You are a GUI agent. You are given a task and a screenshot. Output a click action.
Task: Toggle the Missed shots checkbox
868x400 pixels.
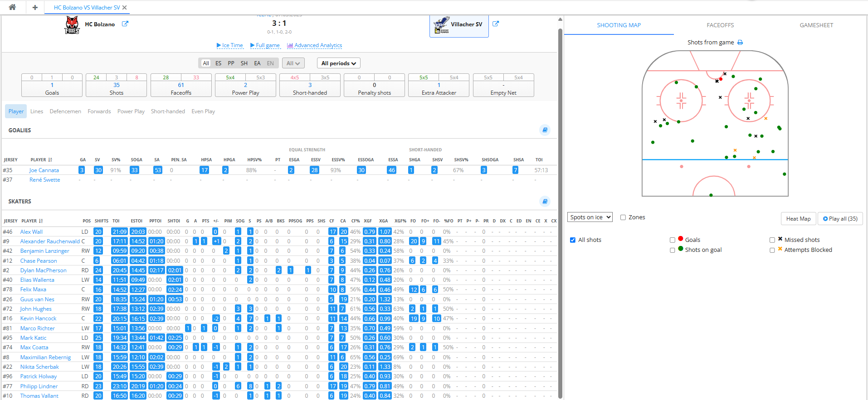click(772, 240)
